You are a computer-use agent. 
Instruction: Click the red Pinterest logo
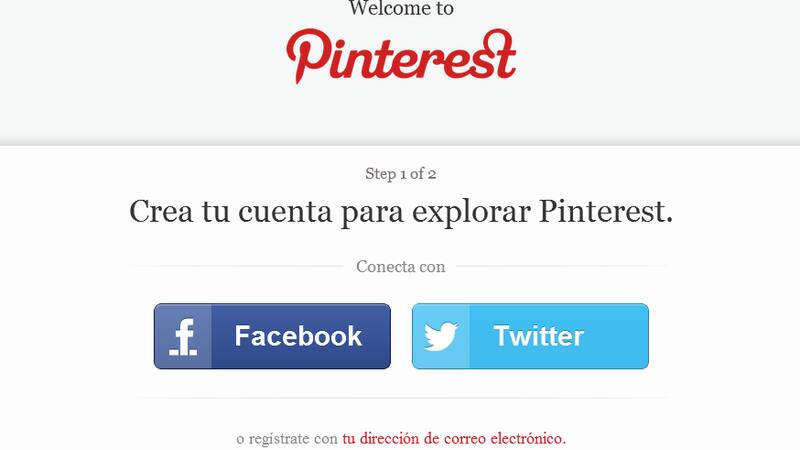coord(401,56)
